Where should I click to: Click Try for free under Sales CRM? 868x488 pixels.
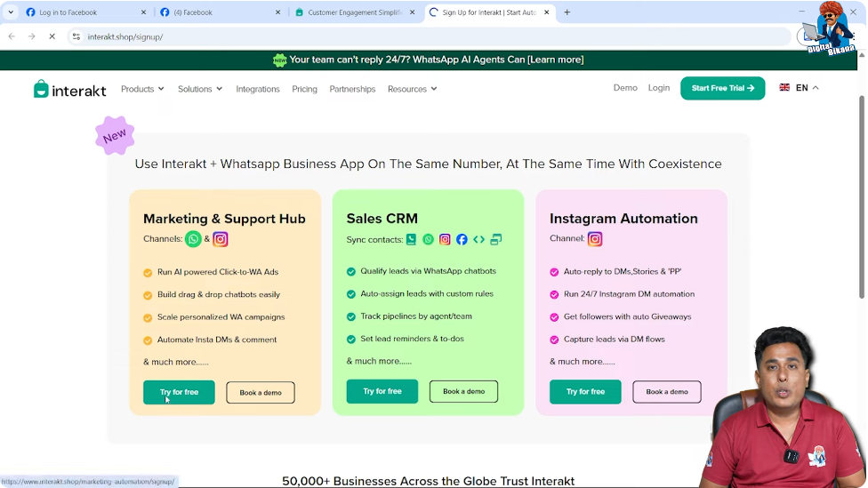382,391
